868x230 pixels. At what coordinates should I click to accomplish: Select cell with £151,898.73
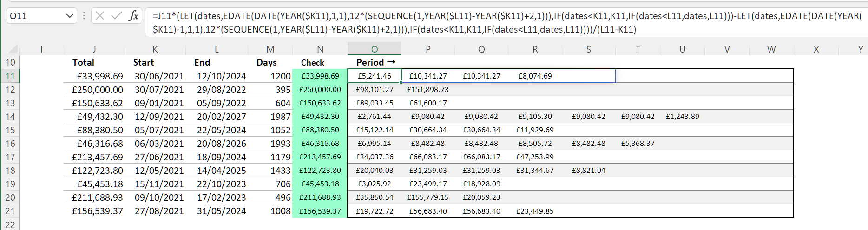pos(428,89)
